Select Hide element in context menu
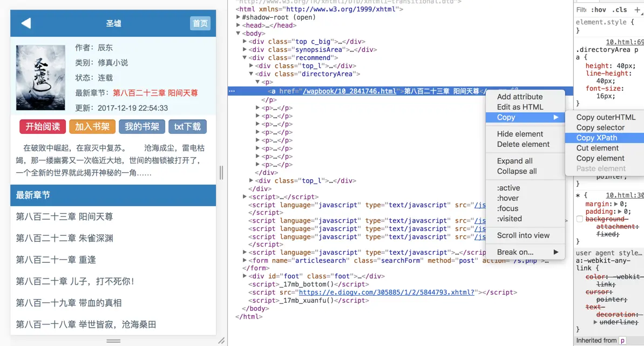 (x=520, y=134)
